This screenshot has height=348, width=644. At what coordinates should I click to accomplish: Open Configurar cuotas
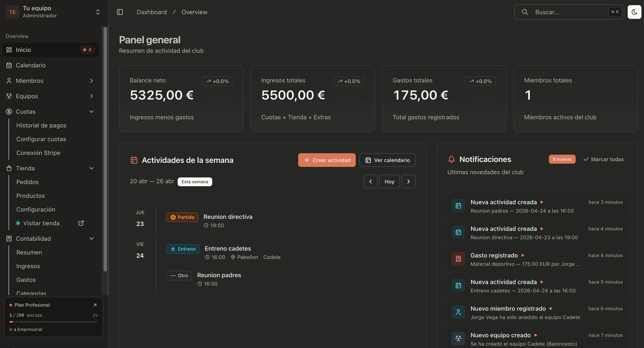(41, 139)
